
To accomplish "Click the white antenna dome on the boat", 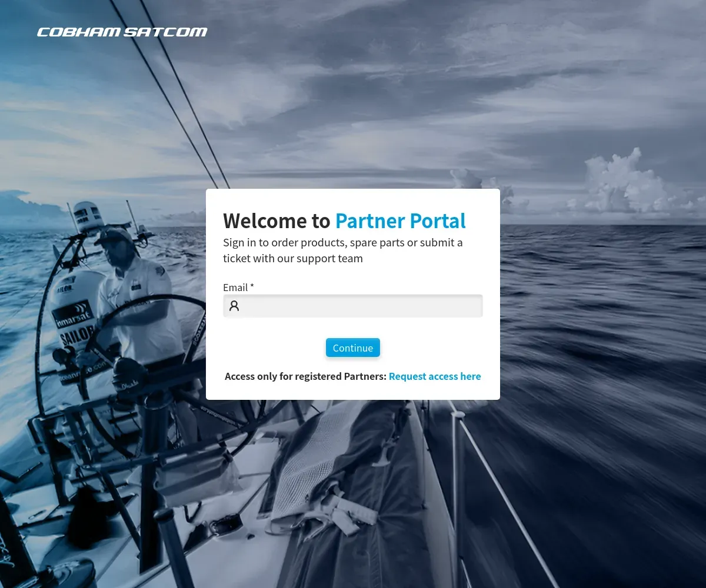I will coord(88,215).
